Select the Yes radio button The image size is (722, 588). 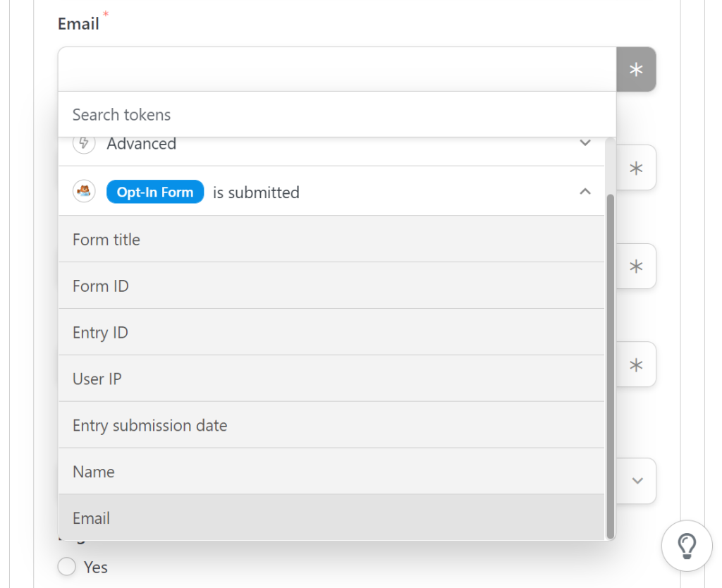[67, 566]
